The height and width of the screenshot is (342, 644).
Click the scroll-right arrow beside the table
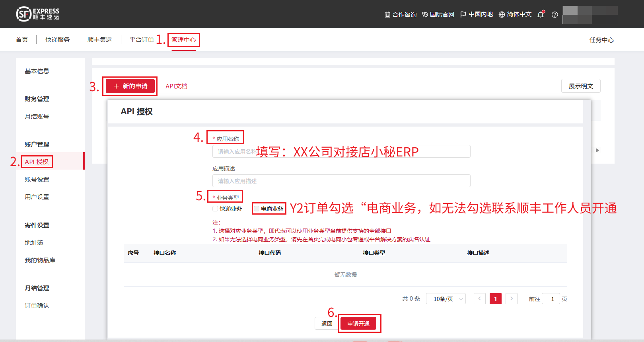point(597,150)
